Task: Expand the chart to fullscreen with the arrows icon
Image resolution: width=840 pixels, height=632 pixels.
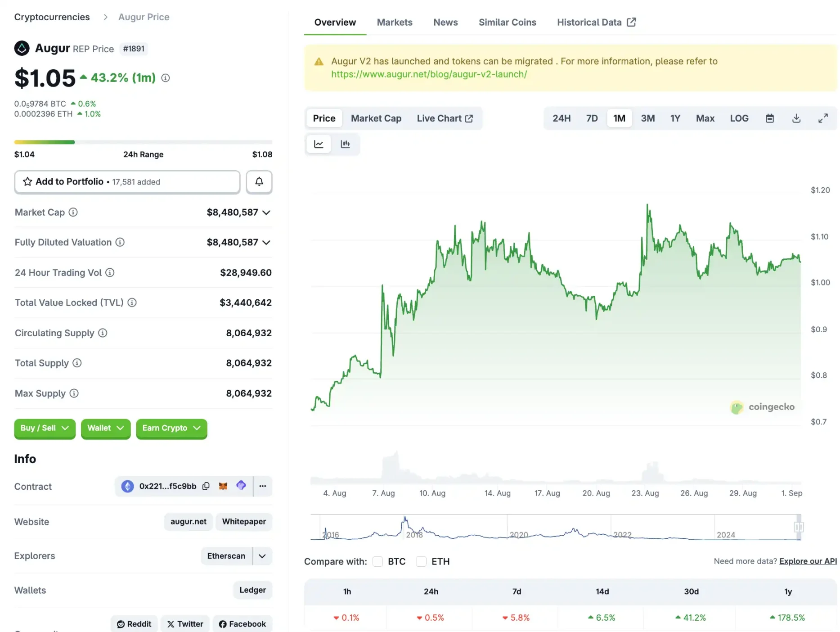Action: click(x=824, y=118)
